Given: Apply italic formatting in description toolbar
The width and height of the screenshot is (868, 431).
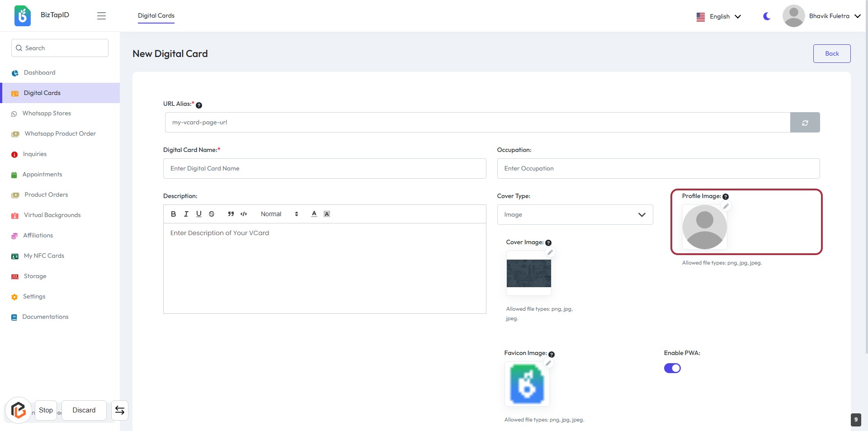Looking at the screenshot, I should (x=186, y=214).
